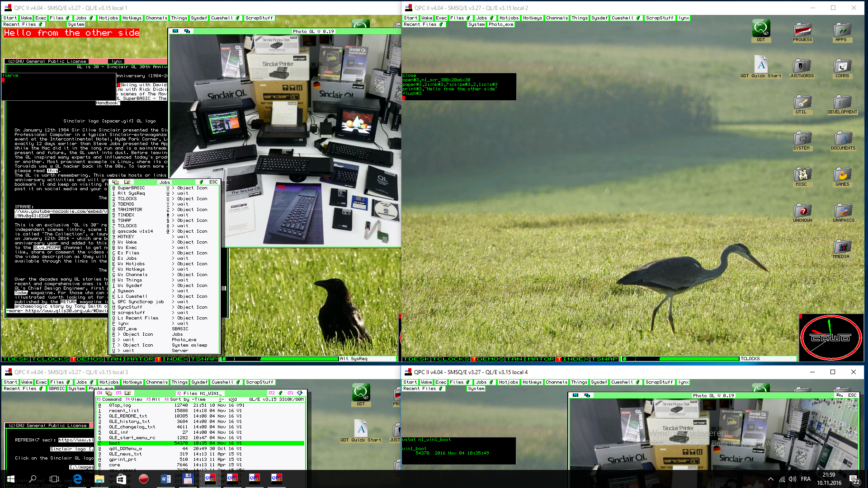Click F3 Command in Files window
Screen dimensions: 868x488
click(108, 399)
